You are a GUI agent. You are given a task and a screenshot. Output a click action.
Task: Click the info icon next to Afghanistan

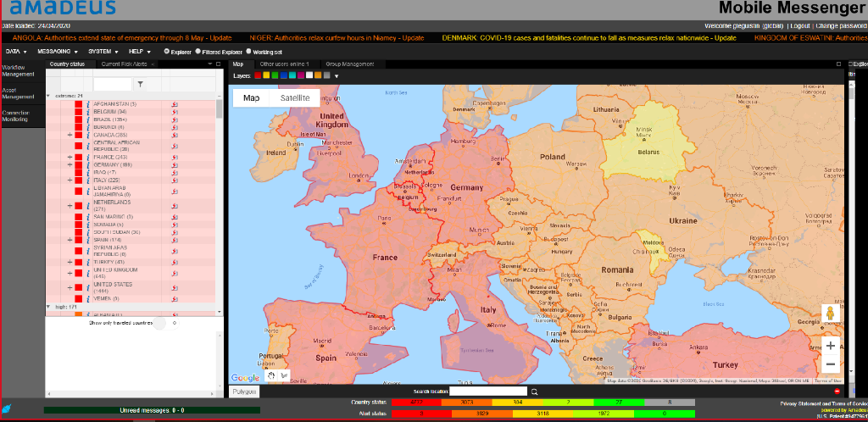coord(88,104)
